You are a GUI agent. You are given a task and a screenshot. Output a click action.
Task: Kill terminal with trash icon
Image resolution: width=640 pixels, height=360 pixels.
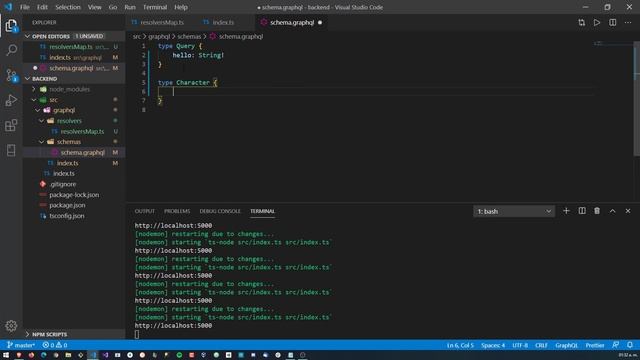click(x=597, y=211)
